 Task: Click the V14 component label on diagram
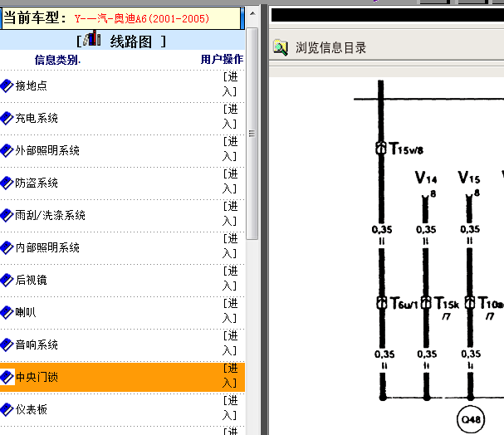(426, 178)
